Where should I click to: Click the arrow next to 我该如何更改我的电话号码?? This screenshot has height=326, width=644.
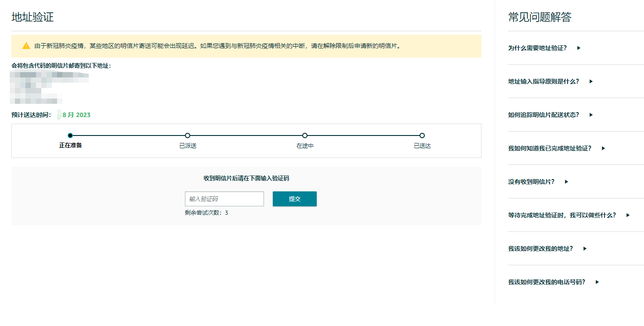[597, 282]
